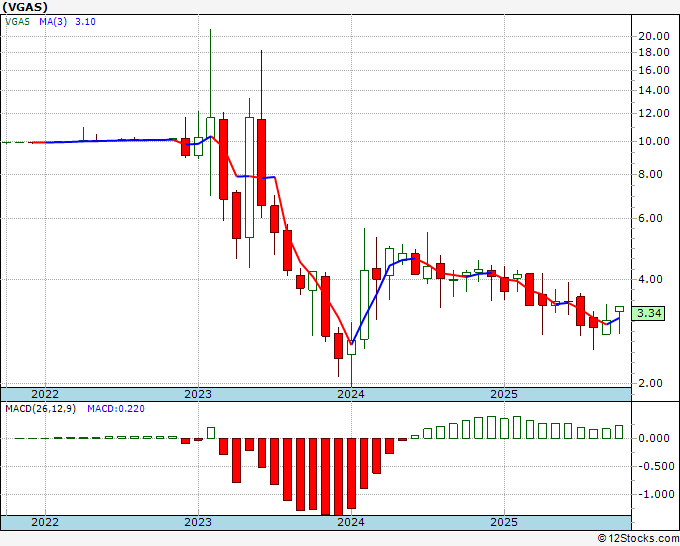Click the 14.00 price axis label

click(x=654, y=90)
